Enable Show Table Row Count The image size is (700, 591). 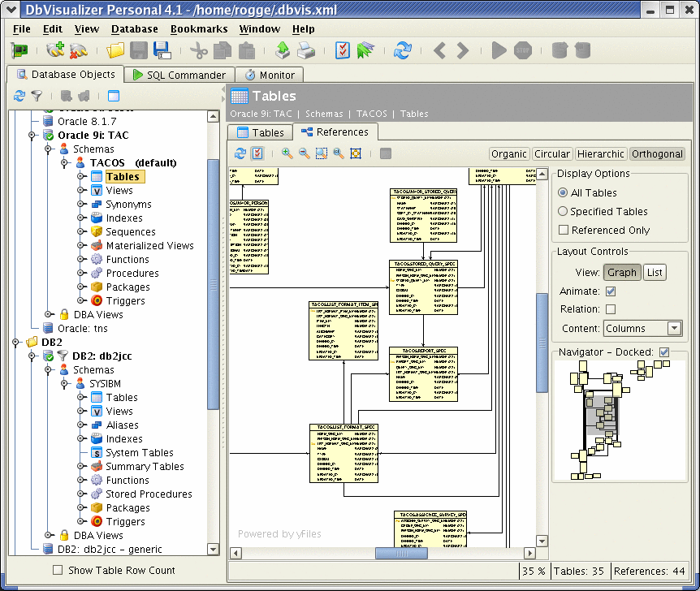[58, 570]
